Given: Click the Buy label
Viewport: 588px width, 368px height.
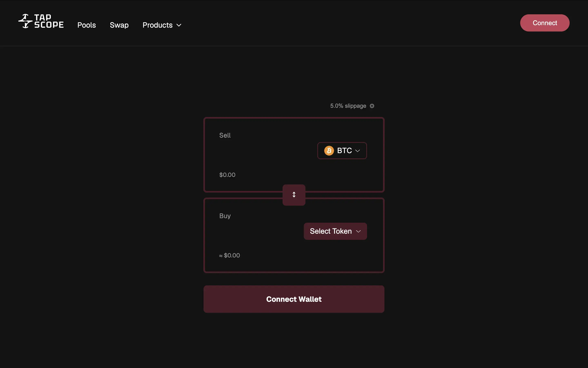Looking at the screenshot, I should click(225, 216).
